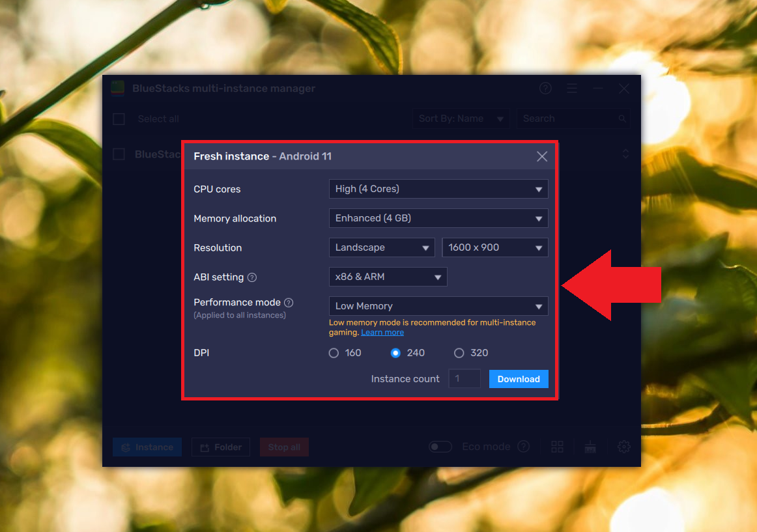Viewport: 757px width, 532px height.
Task: Choose the 240 DPI option
Action: (395, 353)
